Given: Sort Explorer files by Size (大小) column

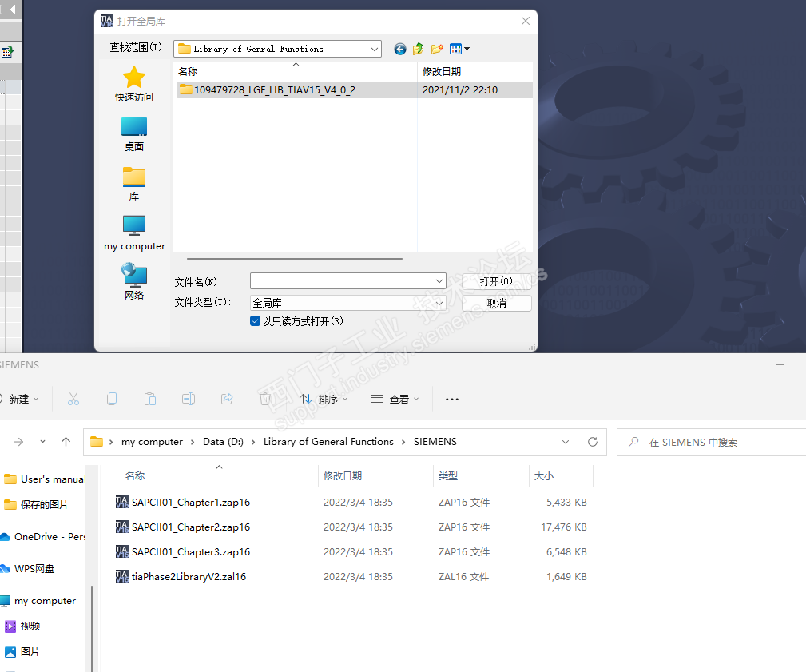Looking at the screenshot, I should pos(561,476).
